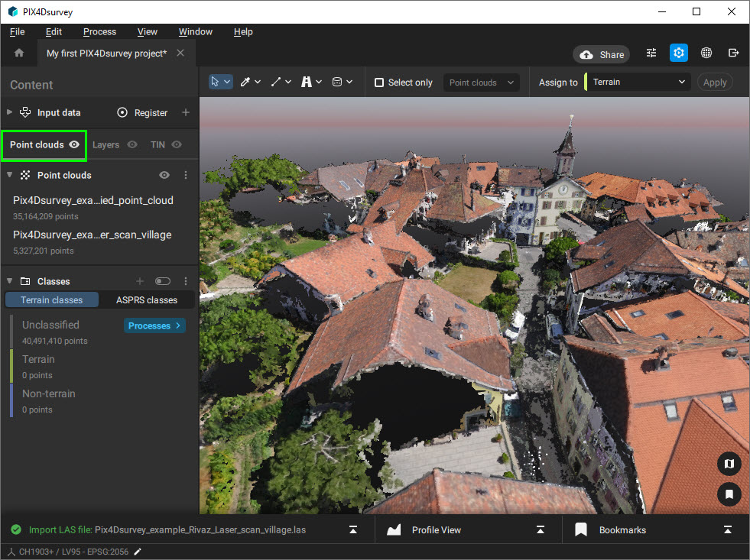Activate the polyline drawing tool
The image size is (750, 560).
coord(276,82)
